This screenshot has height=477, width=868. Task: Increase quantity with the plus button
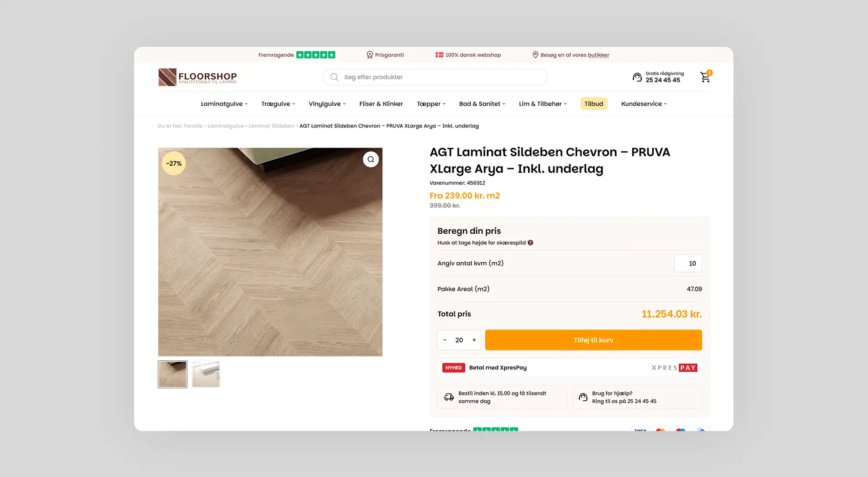point(474,340)
